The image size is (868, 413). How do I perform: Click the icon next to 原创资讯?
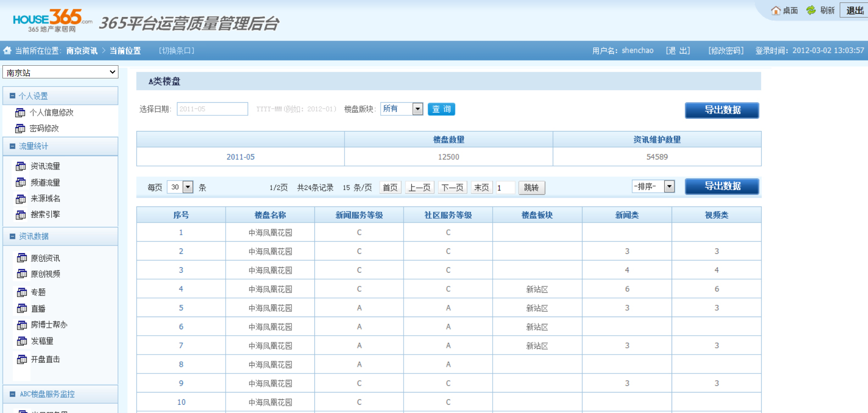[22, 258]
